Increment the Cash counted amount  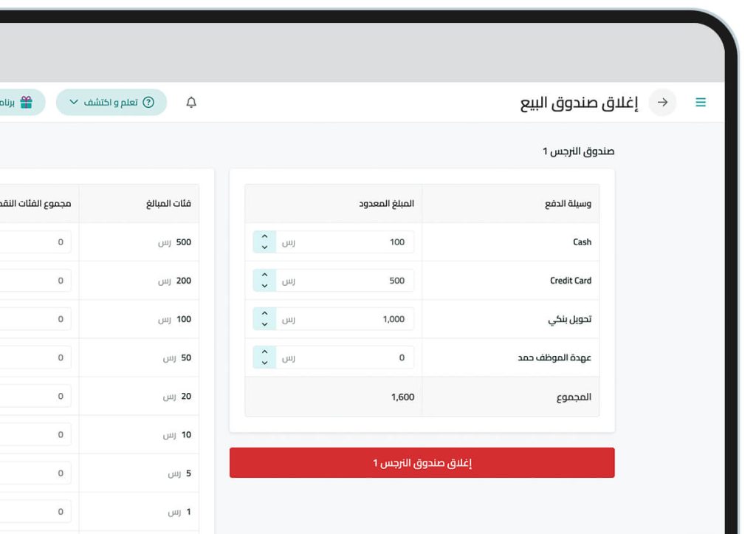(x=264, y=238)
